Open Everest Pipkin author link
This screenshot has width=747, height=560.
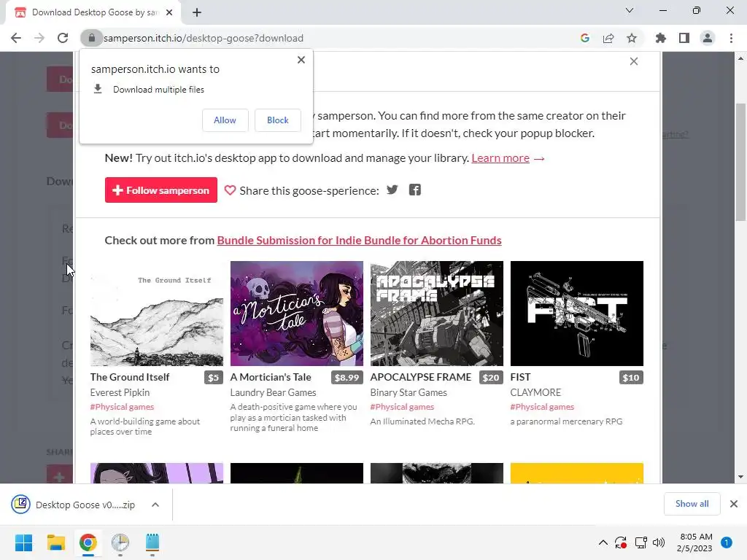point(120,392)
